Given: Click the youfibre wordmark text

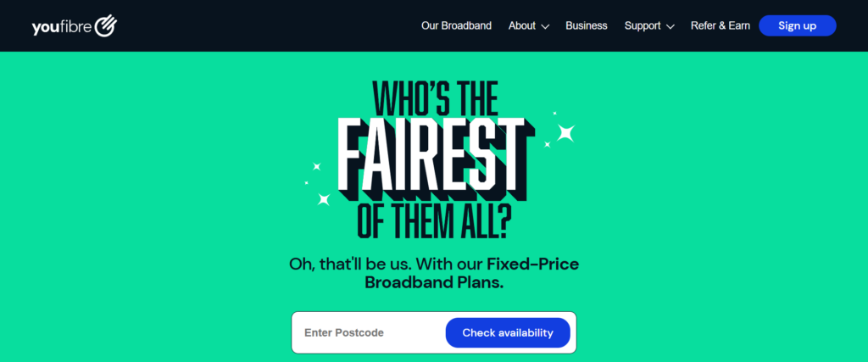Looking at the screenshot, I should pyautogui.click(x=62, y=26).
